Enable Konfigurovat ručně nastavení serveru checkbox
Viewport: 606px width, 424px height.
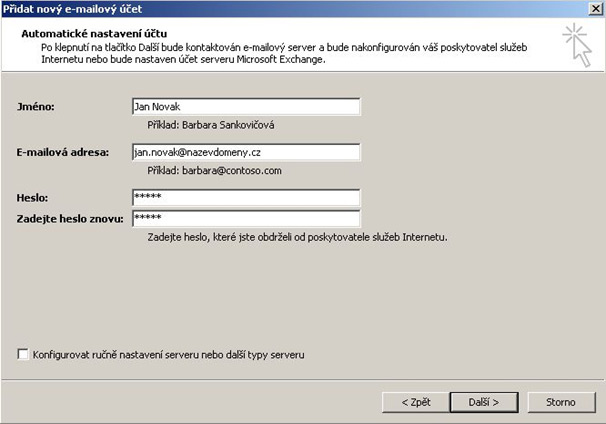coord(23,354)
